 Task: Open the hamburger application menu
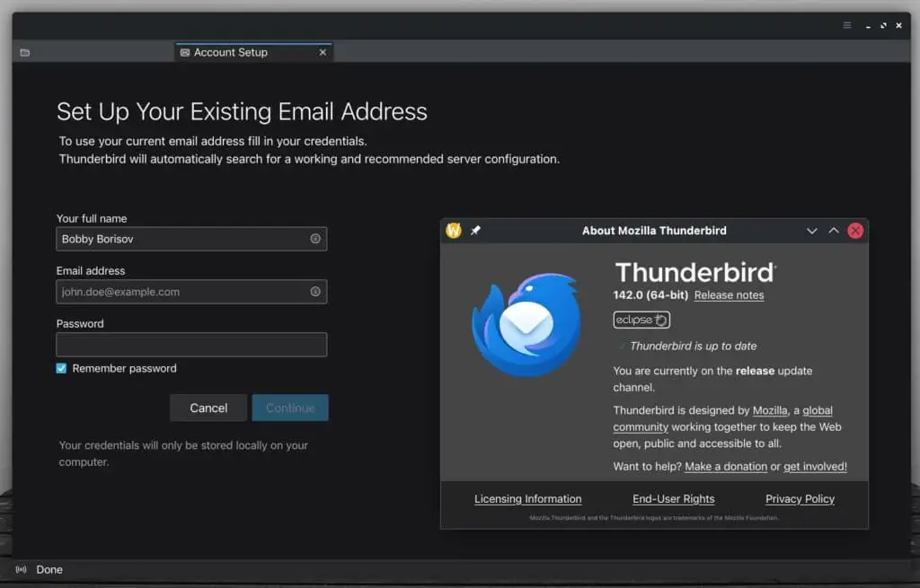coord(846,25)
